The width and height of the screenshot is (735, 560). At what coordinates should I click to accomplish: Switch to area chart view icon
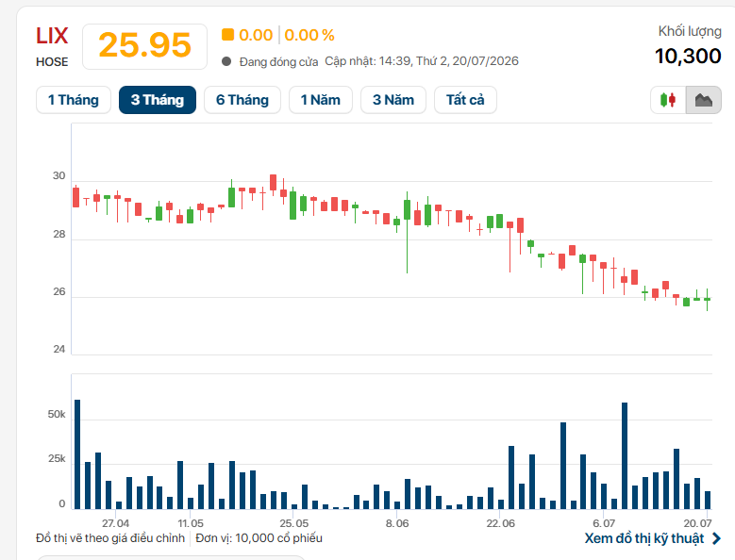[704, 100]
